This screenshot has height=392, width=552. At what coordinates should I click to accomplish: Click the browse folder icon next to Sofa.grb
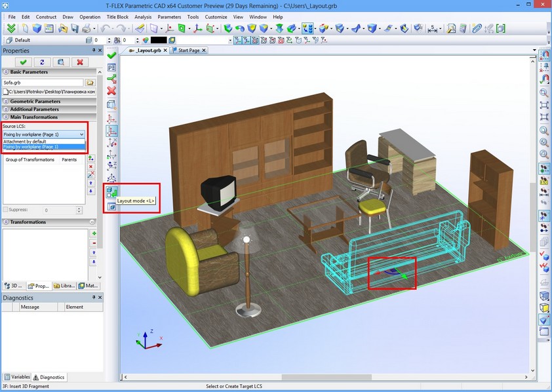click(90, 83)
